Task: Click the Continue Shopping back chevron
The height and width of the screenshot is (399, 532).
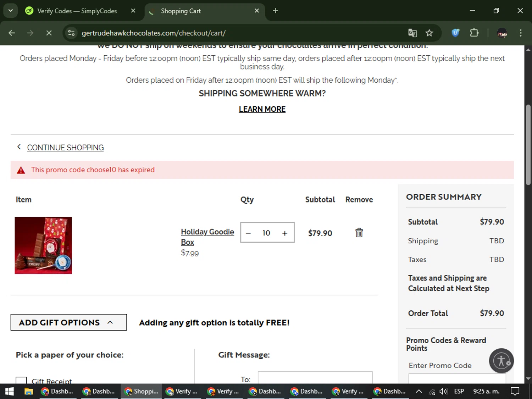Action: pyautogui.click(x=19, y=147)
